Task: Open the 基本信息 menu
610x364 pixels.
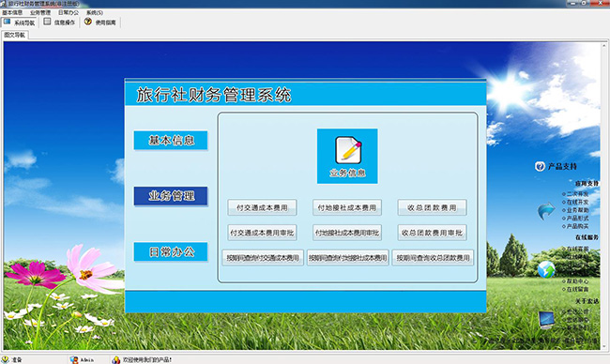Action: [12, 12]
